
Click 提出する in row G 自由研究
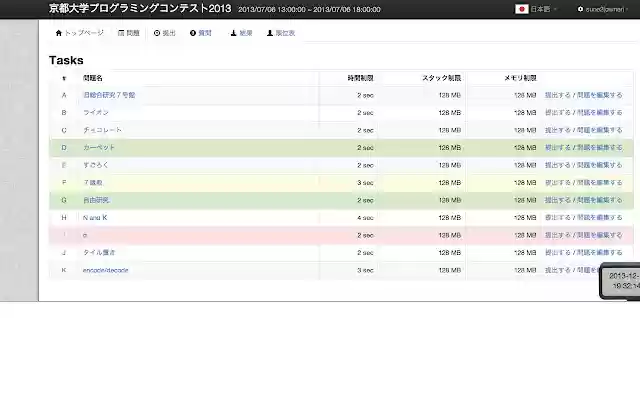558,200
